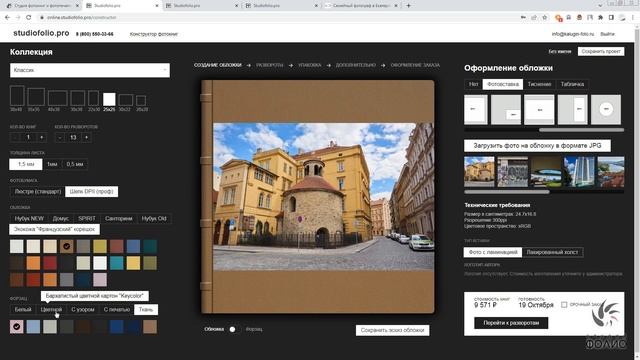This screenshot has height=360, width=640.
Task: Reload the page using the refresh icon
Action: click(x=29, y=18)
